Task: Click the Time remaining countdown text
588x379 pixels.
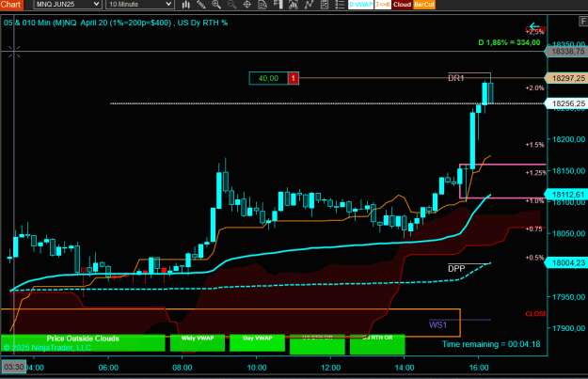Action: [491, 344]
